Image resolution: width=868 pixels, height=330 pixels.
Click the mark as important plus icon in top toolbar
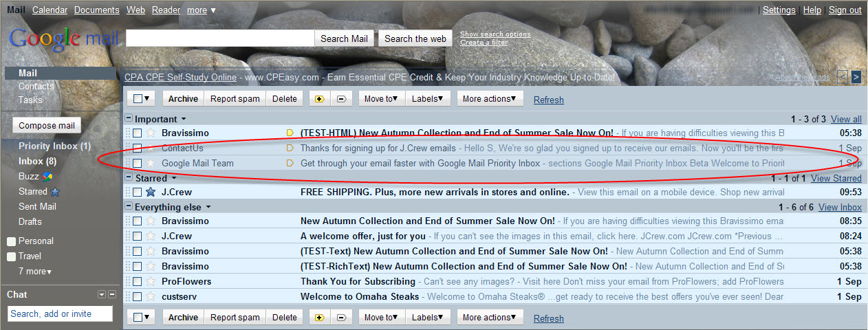(x=319, y=99)
